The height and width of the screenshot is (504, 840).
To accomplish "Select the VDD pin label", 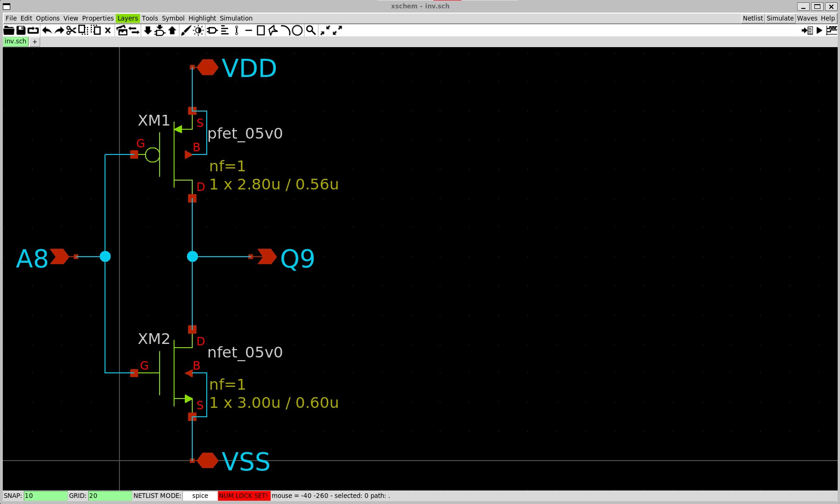I will tap(249, 68).
